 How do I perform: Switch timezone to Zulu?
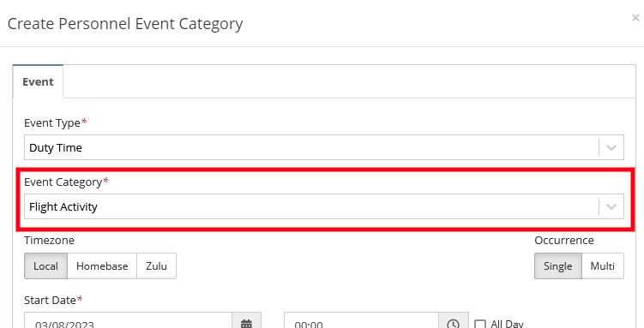pos(156,266)
